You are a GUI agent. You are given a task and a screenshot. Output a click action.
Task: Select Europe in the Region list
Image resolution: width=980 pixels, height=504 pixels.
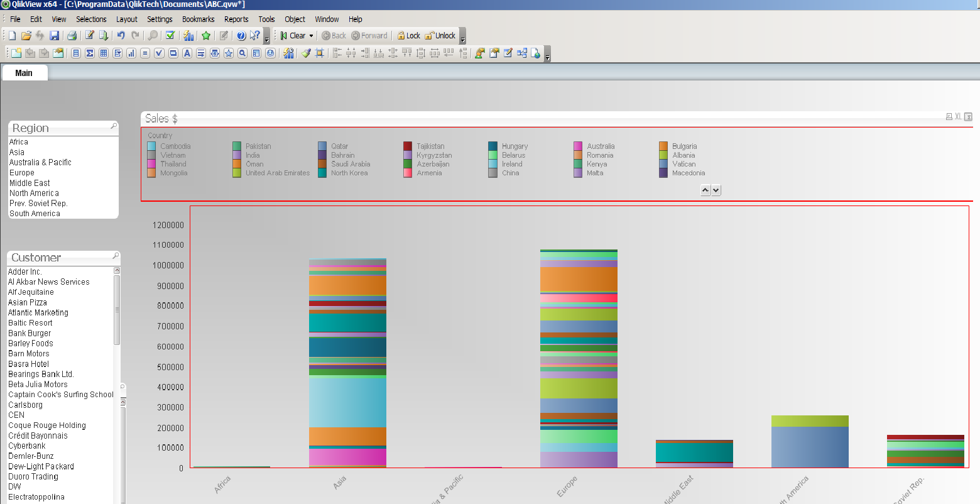pos(22,173)
